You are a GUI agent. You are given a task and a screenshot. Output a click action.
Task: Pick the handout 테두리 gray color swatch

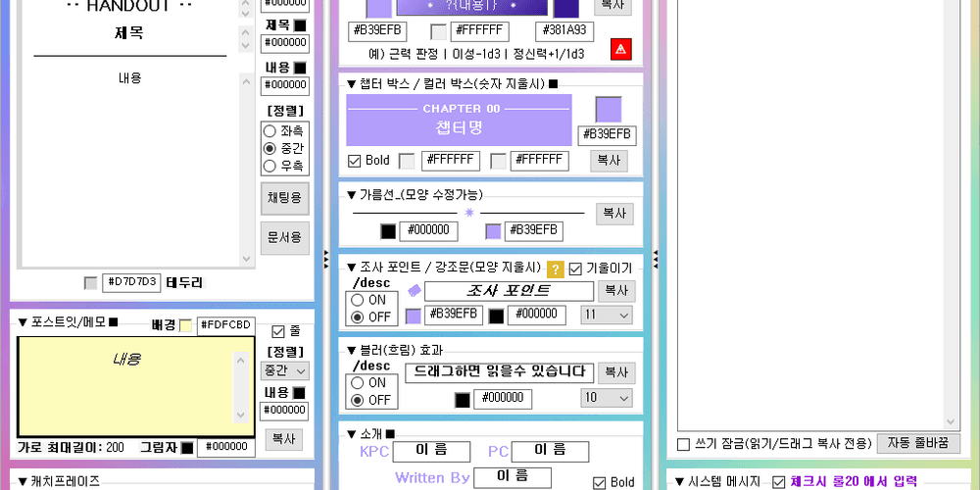(90, 283)
